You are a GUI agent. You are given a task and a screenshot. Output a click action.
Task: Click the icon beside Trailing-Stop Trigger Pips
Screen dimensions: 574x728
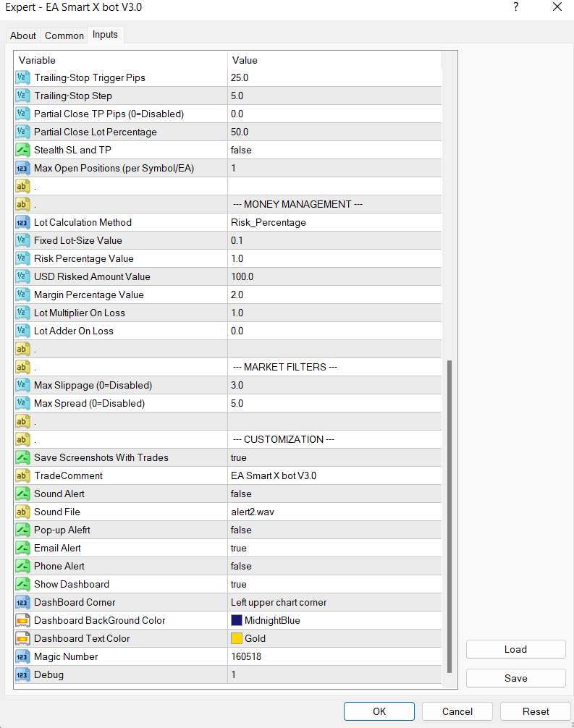click(22, 77)
